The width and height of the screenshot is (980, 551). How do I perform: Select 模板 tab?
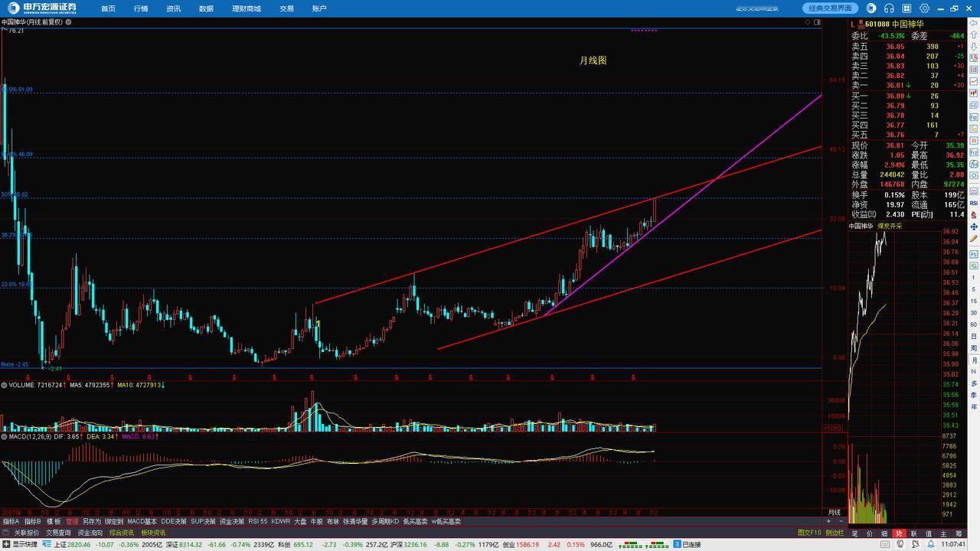pyautogui.click(x=54, y=521)
